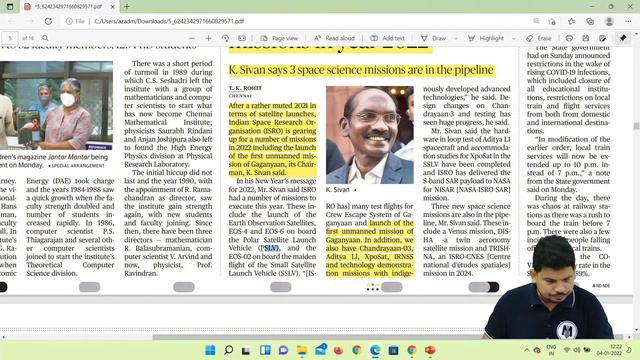
Task: Open the Windows Start menu
Action: 210,350
